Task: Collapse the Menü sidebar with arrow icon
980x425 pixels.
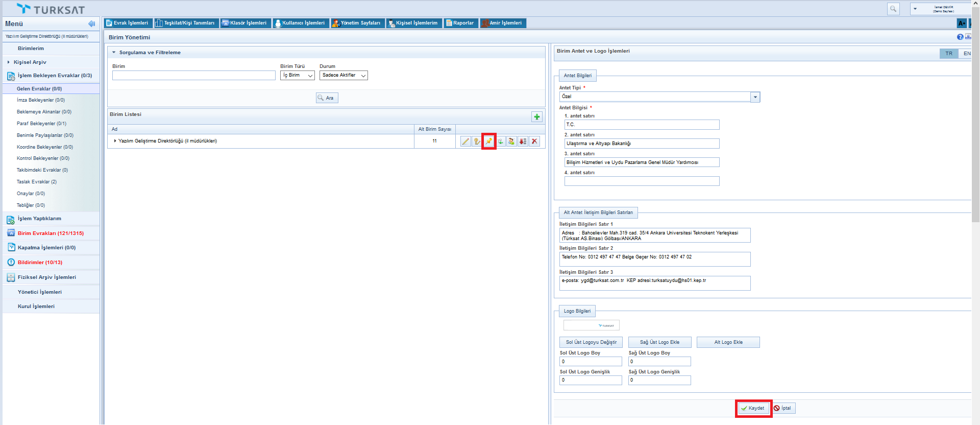Action: coord(92,23)
